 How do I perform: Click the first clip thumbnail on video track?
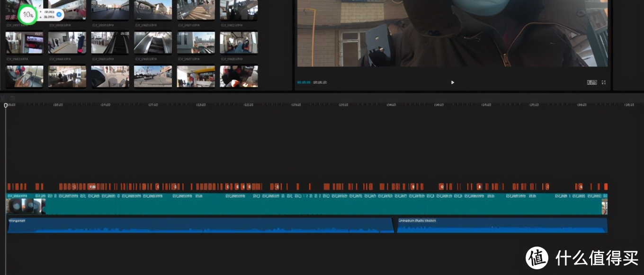coord(26,207)
